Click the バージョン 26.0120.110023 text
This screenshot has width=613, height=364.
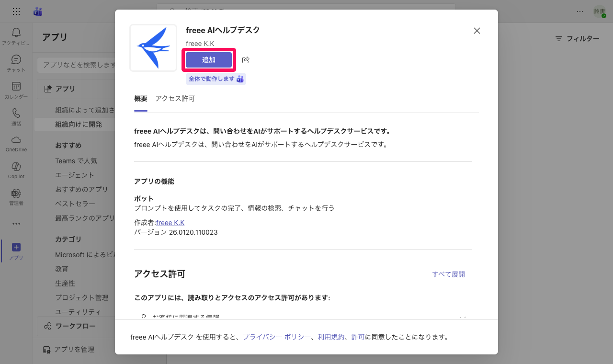[x=176, y=232]
